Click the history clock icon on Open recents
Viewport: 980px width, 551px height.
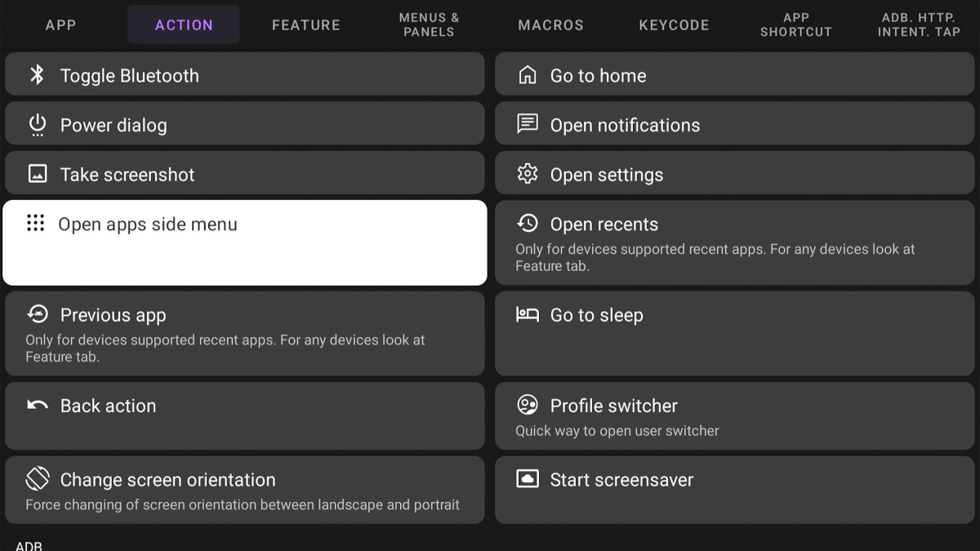[528, 223]
